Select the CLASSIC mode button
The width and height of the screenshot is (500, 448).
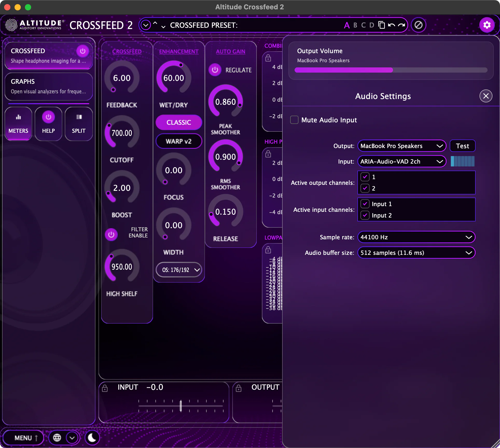(179, 122)
